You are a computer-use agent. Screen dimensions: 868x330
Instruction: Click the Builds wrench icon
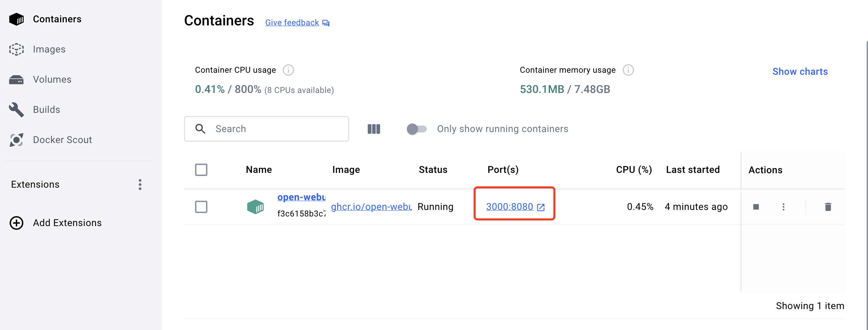pyautogui.click(x=16, y=110)
